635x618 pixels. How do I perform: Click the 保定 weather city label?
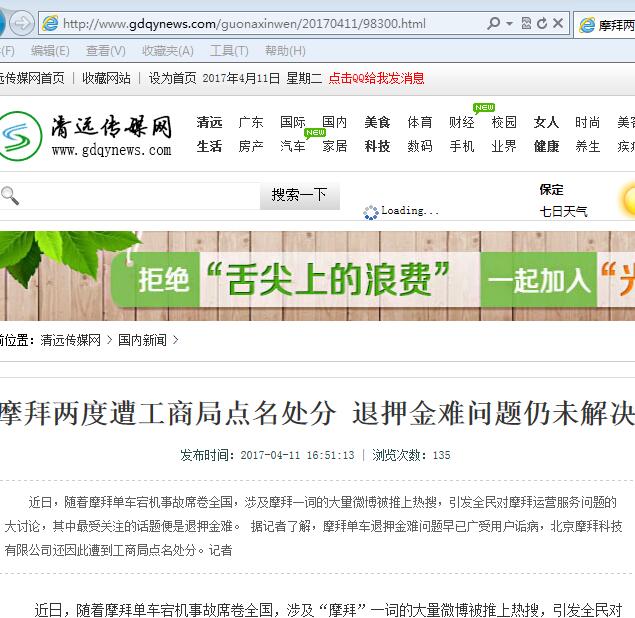551,190
